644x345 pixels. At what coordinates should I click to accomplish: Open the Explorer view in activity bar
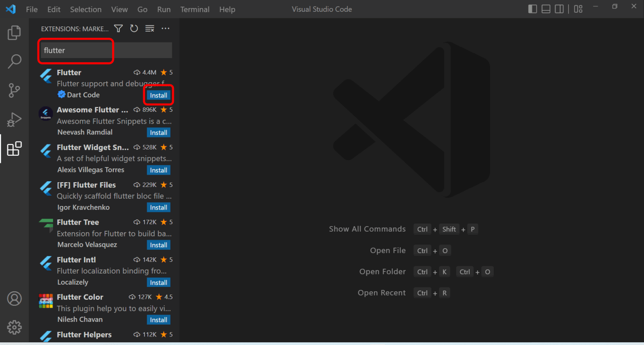pos(14,33)
